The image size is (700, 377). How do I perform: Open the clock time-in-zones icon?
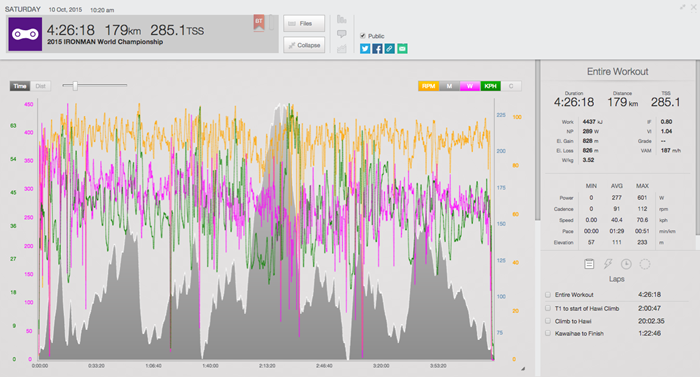(x=626, y=264)
